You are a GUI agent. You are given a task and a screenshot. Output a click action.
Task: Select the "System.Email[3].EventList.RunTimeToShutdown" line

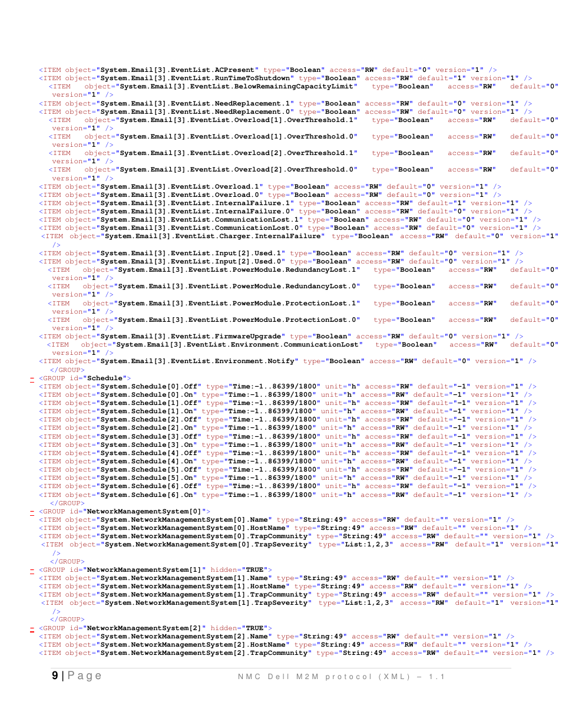(x=285, y=78)
